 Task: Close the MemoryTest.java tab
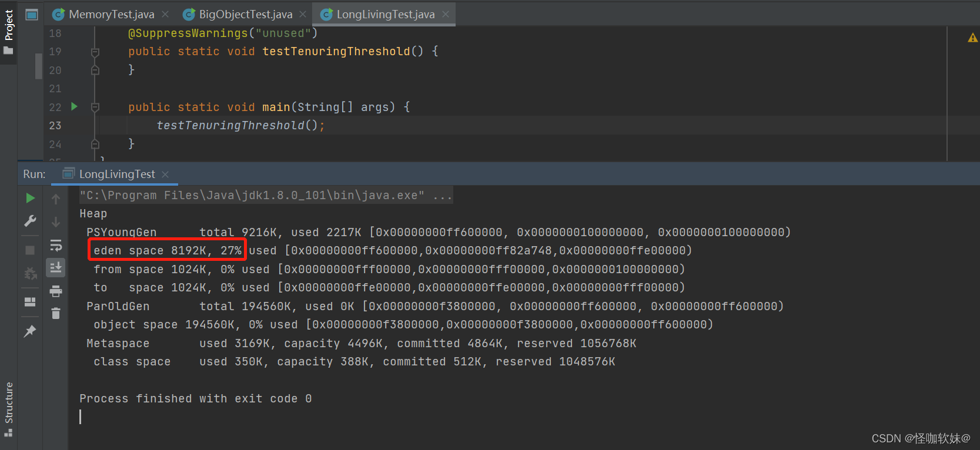click(165, 14)
